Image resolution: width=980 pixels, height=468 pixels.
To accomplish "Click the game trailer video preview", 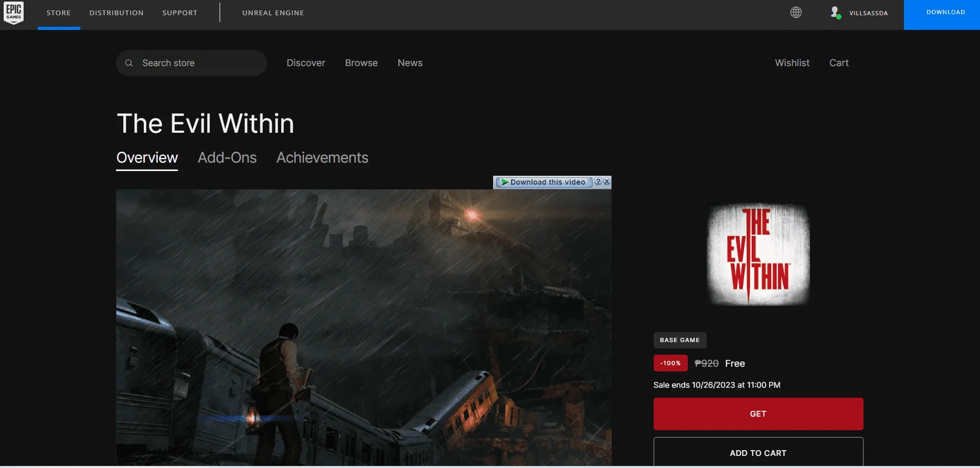I will [x=364, y=327].
